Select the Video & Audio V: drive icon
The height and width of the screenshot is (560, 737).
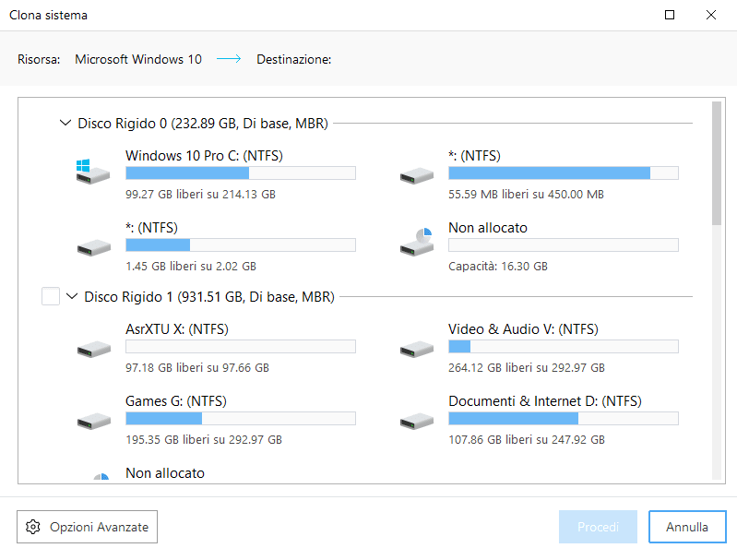pyautogui.click(x=417, y=348)
